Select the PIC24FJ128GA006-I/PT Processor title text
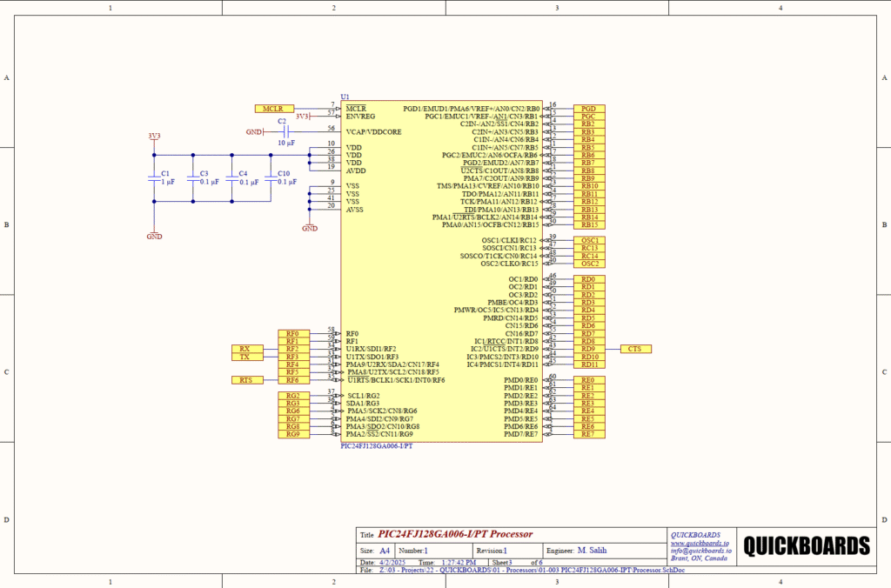 tap(455, 534)
